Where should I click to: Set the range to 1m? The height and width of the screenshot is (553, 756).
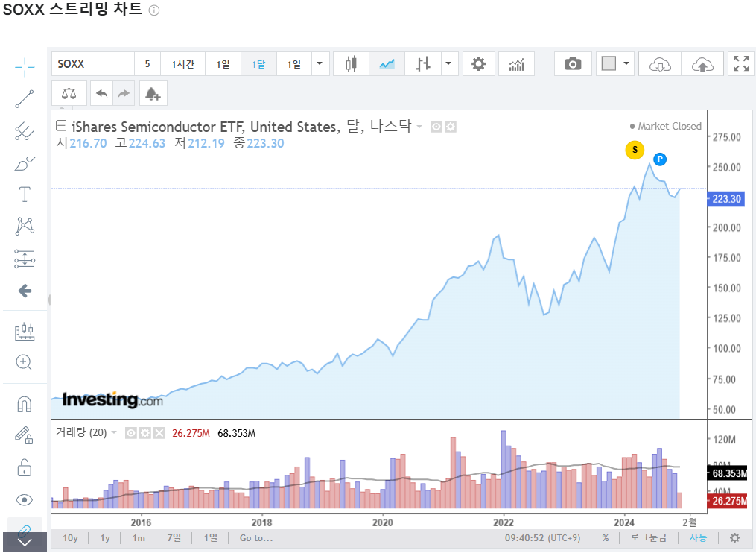pos(139,537)
